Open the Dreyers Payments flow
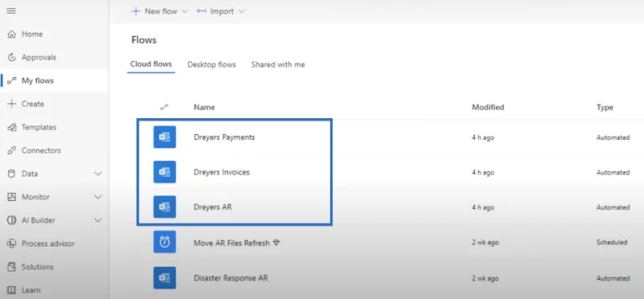 [x=225, y=137]
